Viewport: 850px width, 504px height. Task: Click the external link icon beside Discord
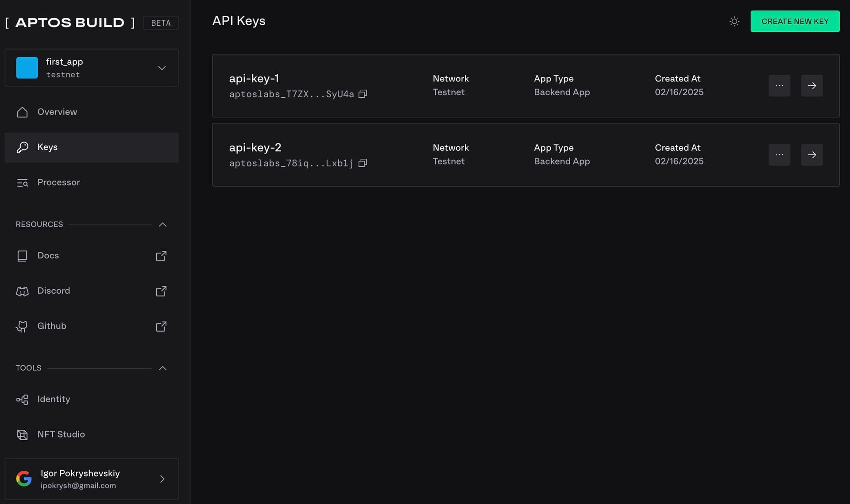[x=161, y=291]
